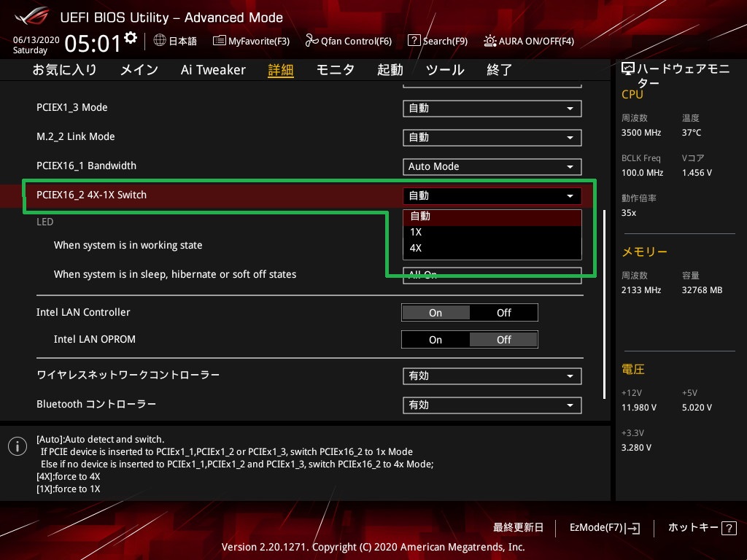Switch to 詳細 tab
Viewport: 747px width, 560px height.
[x=281, y=70]
